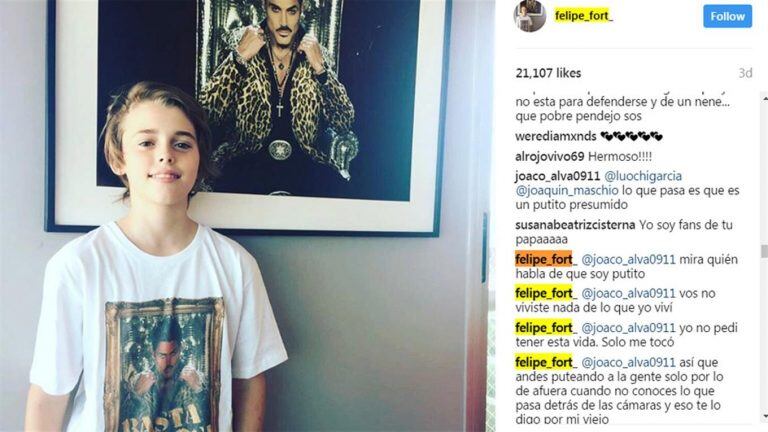View the 21,107 likes list

point(548,73)
